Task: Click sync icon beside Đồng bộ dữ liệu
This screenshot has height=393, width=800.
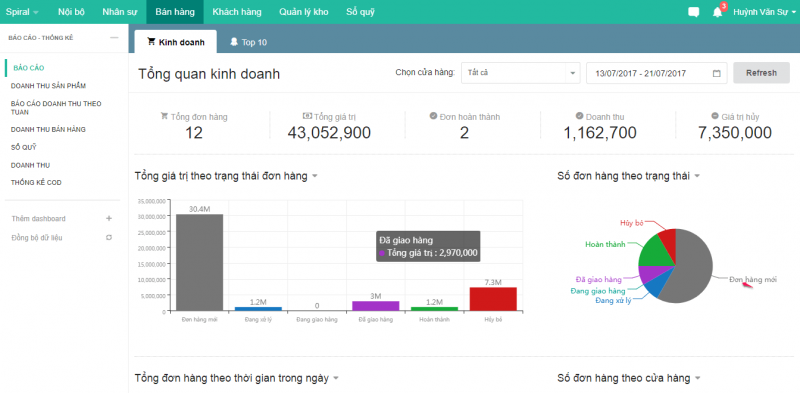Action: 109,237
